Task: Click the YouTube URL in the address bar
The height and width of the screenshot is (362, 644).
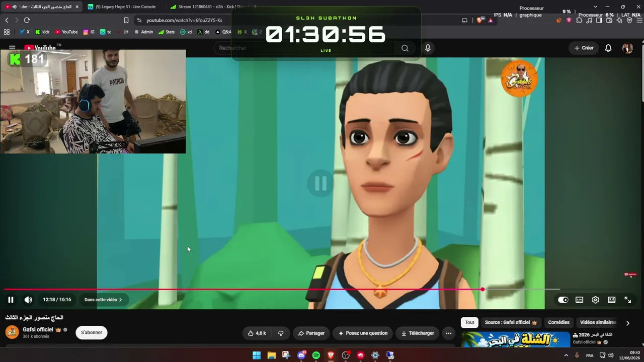Action: coord(184,20)
